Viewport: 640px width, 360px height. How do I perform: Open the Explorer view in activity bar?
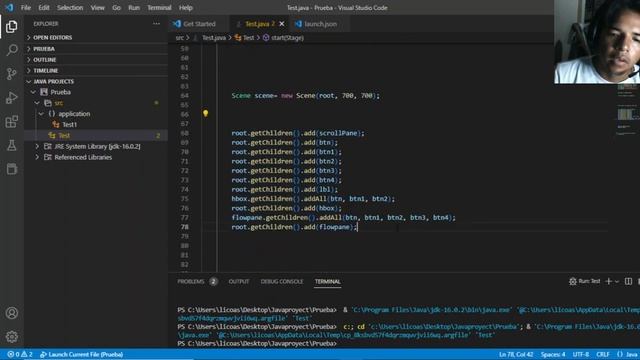(x=11, y=27)
